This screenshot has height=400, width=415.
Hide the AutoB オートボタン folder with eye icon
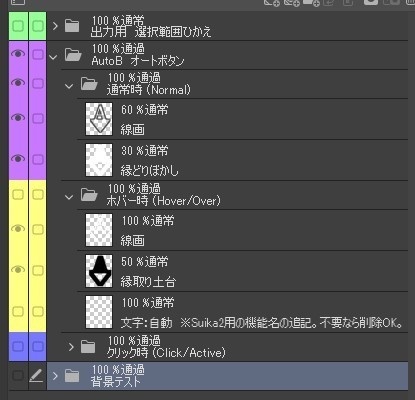point(18,54)
